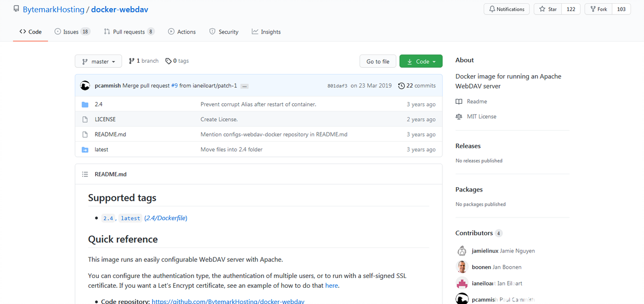The width and height of the screenshot is (644, 304).
Task: Open the MIT License link
Action: 481,116
